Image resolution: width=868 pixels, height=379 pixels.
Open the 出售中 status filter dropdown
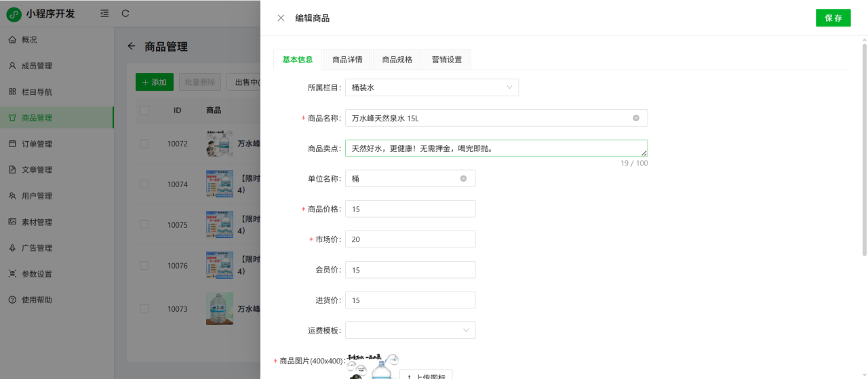pos(244,82)
